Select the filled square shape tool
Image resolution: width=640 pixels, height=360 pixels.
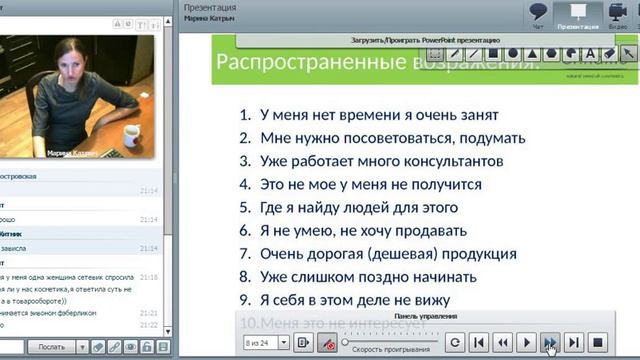coord(493,54)
